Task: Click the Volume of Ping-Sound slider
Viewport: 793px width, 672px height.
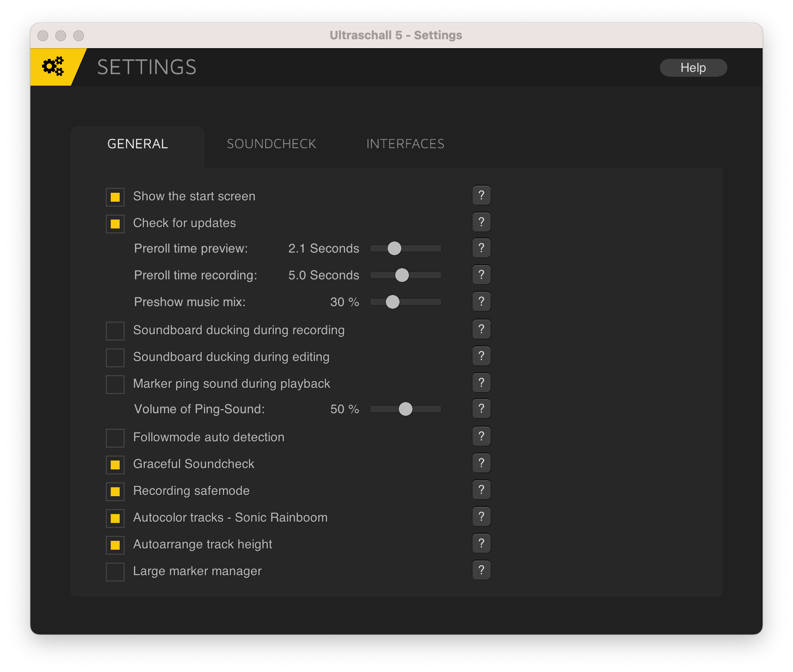Action: 405,409
